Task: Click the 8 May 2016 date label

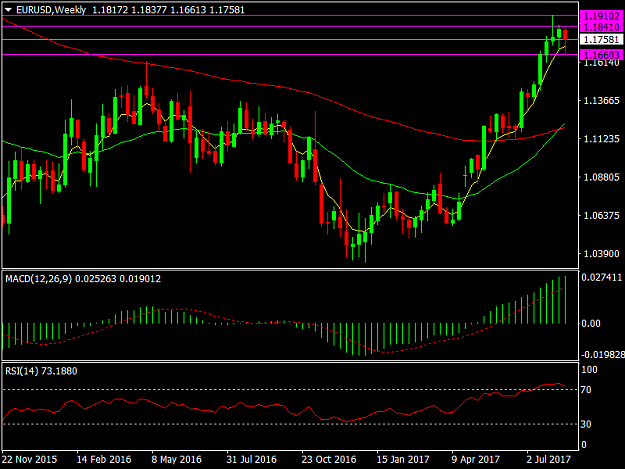Action: [x=177, y=459]
